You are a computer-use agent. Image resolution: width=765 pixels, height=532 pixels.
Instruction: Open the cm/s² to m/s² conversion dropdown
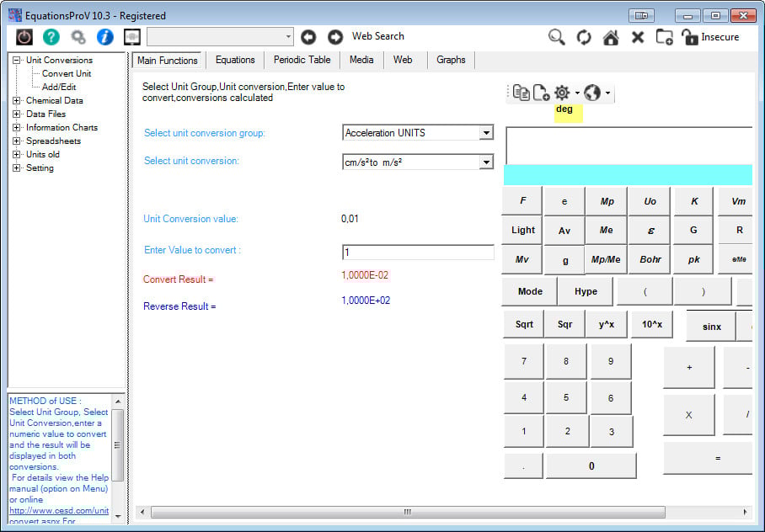(x=486, y=162)
